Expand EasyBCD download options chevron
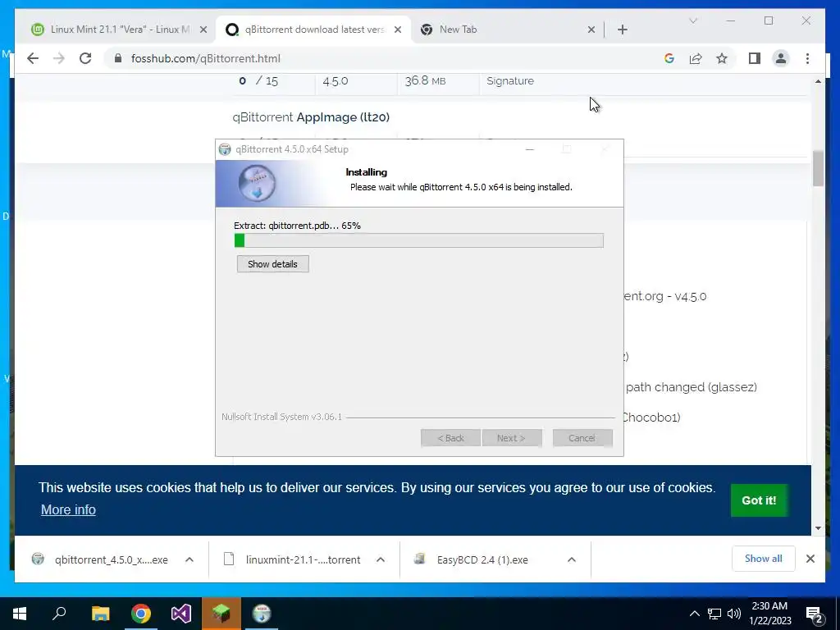Viewport: 840px width, 630px height. tap(572, 559)
